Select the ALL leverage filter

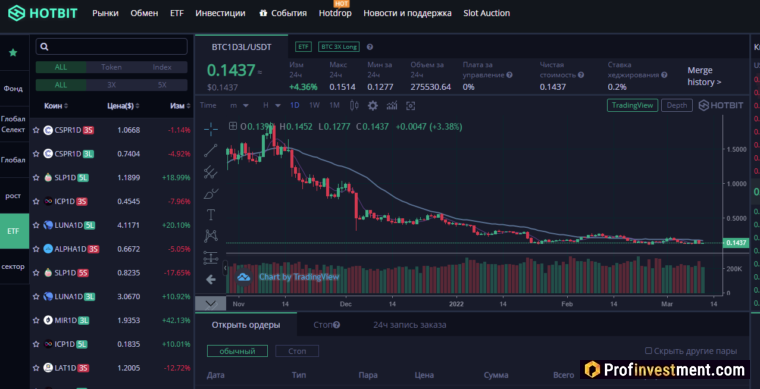coord(61,85)
